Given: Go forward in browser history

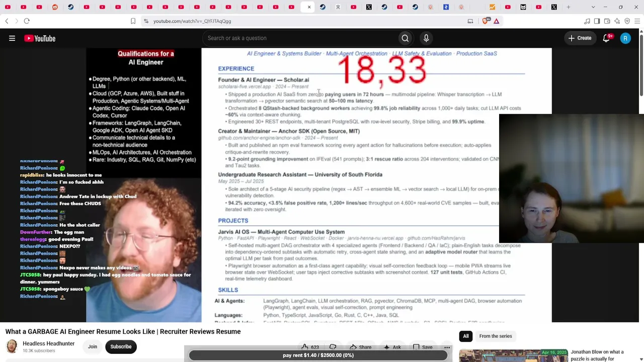Looking at the screenshot, I should click(x=16, y=21).
